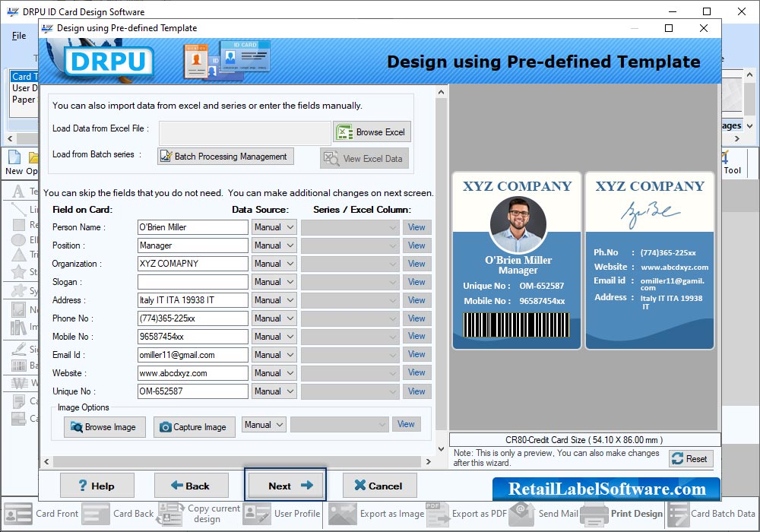Screen dimensions: 760x532
Task: Select the Rectangle tool in the left panel
Action: (18, 224)
